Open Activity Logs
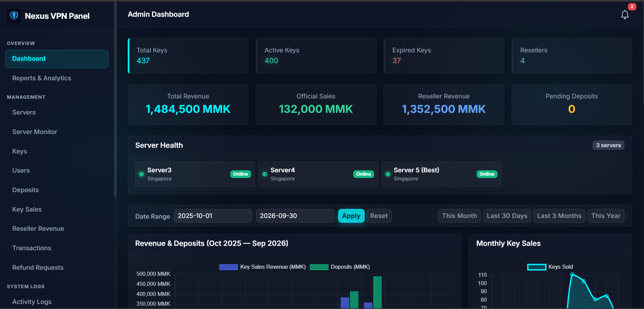 pyautogui.click(x=32, y=302)
